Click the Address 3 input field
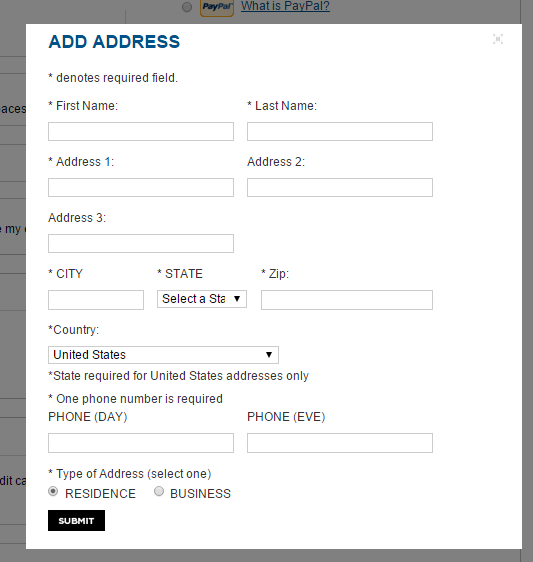 pos(141,243)
